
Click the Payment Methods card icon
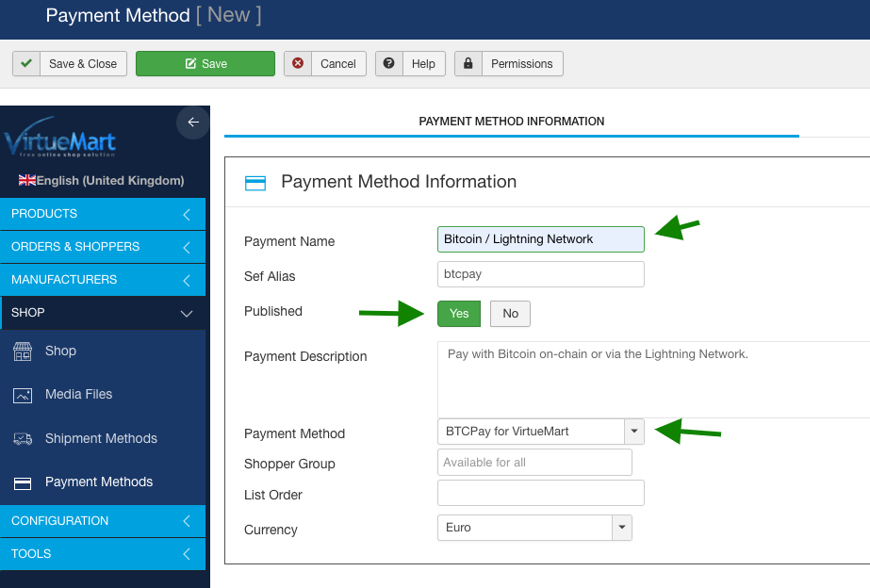click(x=24, y=482)
